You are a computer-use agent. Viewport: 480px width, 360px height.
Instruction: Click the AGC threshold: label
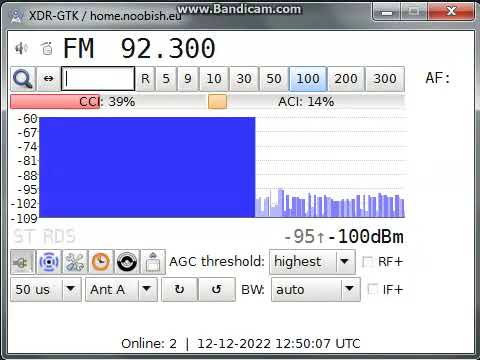(217, 262)
